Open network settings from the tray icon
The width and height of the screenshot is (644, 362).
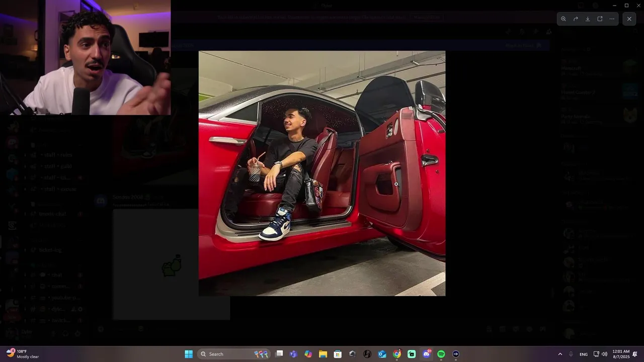[x=596, y=354]
